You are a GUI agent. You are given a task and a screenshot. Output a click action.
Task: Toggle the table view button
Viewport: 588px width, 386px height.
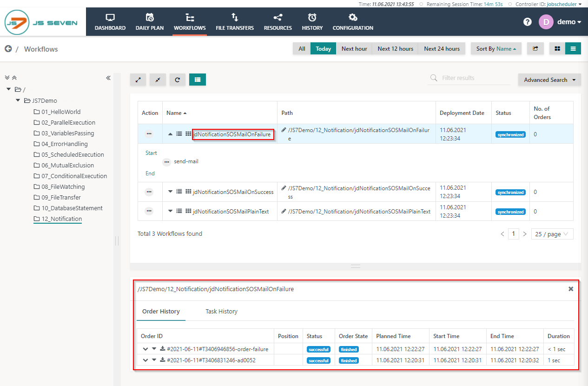(x=198, y=80)
